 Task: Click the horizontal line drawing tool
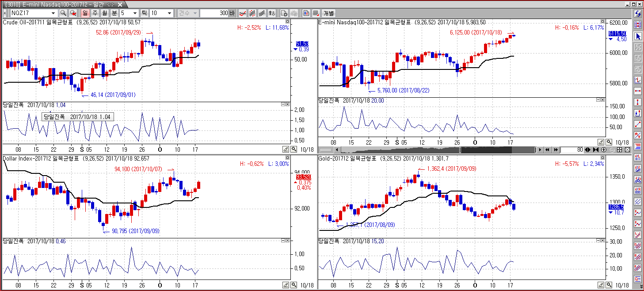(638, 91)
